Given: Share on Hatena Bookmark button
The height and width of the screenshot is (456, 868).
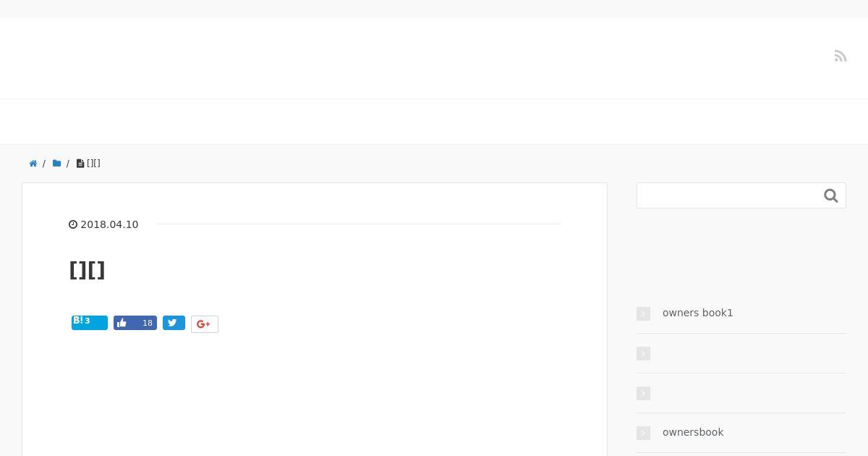Looking at the screenshot, I should tap(90, 323).
